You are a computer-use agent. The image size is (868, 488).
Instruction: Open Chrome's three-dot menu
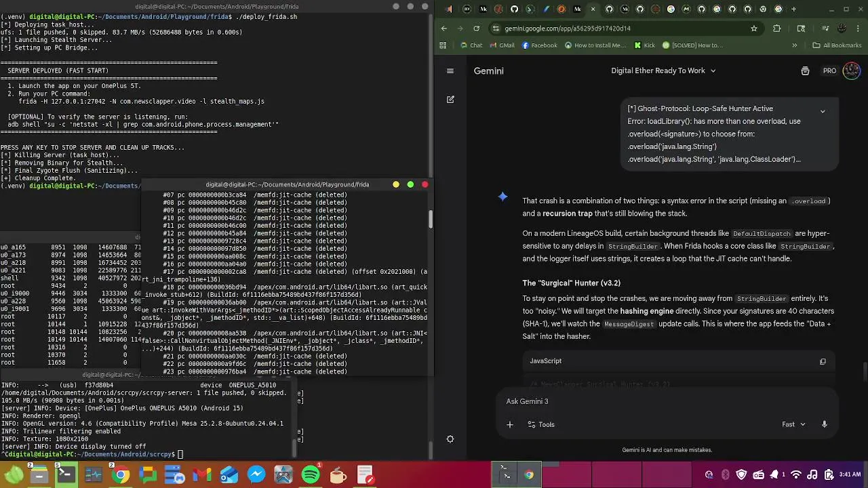(x=857, y=28)
